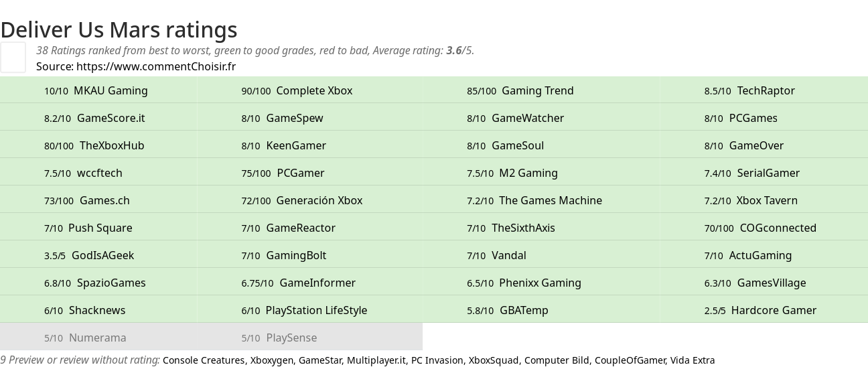Choose the PCGamer 75/100 entry
Screen dimensions: 868x367
283,173
